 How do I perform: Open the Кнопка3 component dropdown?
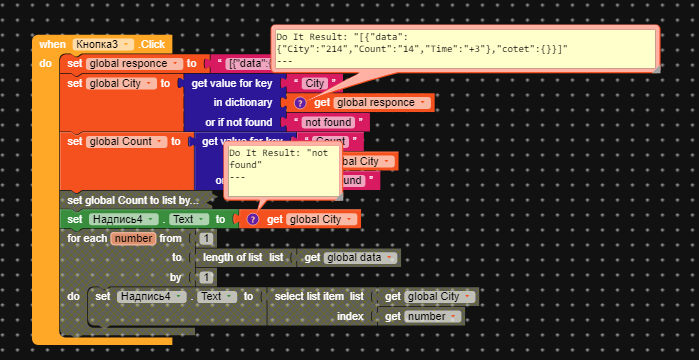103,44
